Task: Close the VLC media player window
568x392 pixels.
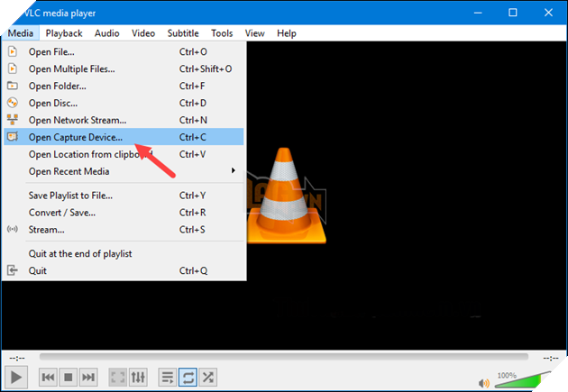Action: coord(548,13)
